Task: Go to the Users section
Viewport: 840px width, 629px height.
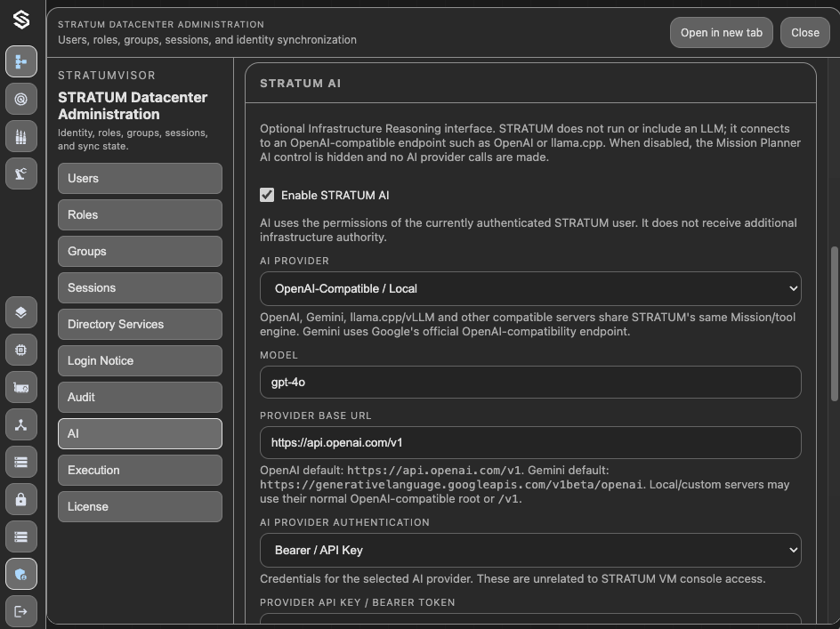Action: click(140, 179)
